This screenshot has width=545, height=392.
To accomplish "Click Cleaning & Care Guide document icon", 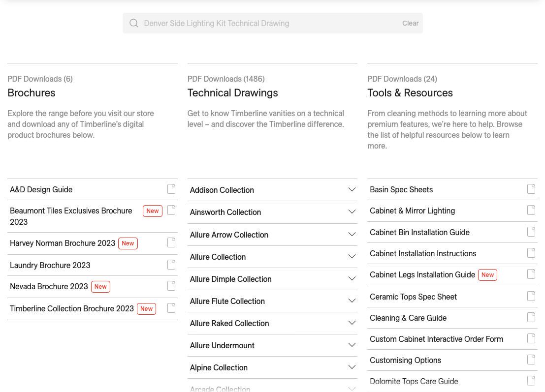I will (531, 317).
